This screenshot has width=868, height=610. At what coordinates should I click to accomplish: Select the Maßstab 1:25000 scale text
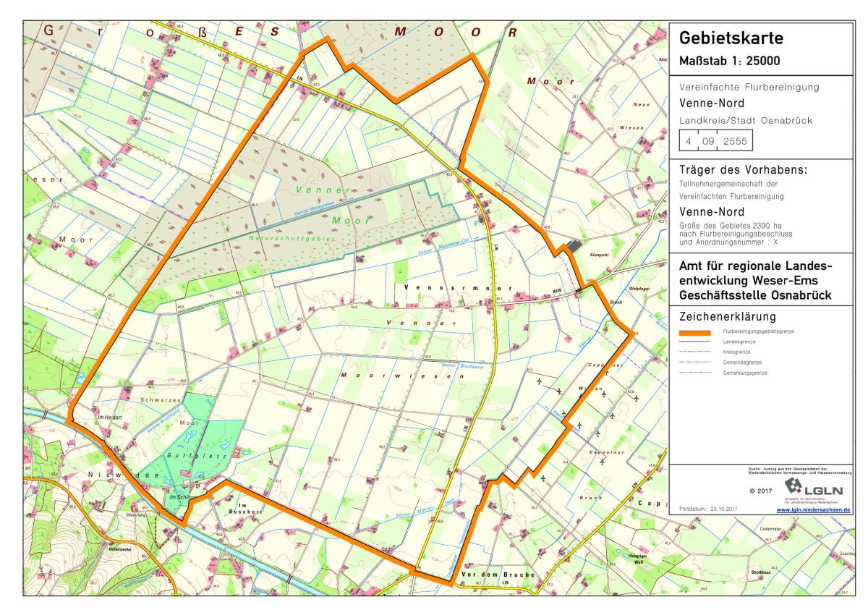point(729,62)
